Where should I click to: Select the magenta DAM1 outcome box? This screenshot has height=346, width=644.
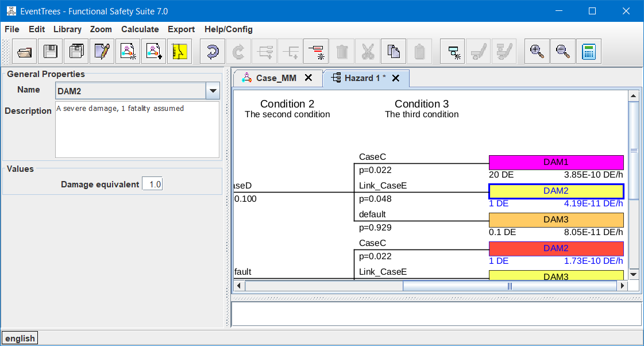click(x=556, y=163)
